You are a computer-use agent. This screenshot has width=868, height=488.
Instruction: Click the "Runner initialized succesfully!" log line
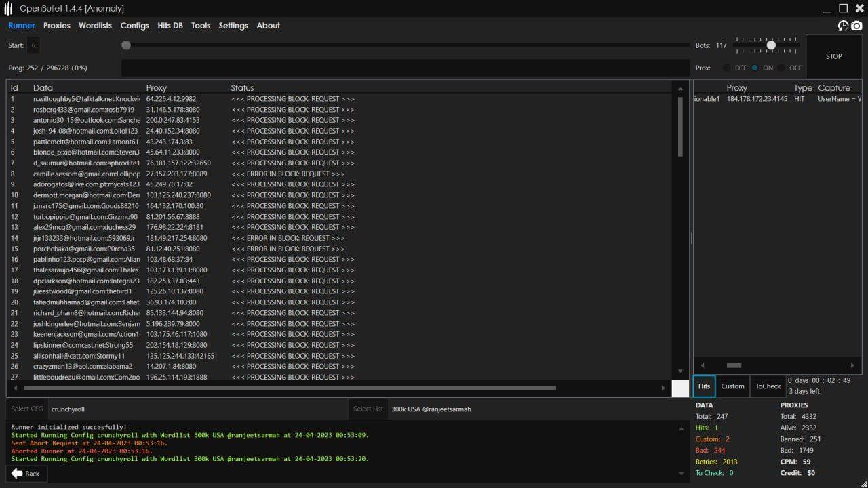click(x=68, y=427)
